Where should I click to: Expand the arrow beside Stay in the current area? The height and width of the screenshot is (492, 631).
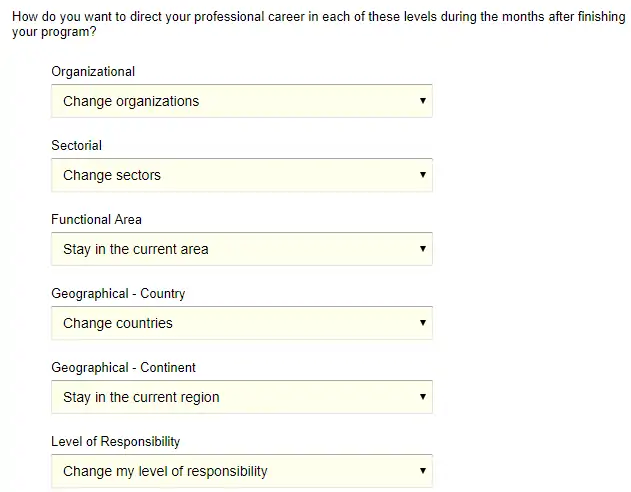[x=423, y=249]
